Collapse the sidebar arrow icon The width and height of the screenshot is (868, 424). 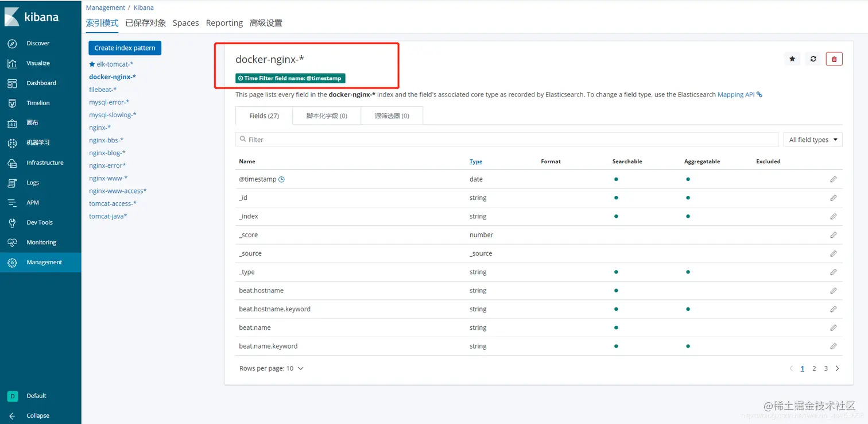click(12, 416)
